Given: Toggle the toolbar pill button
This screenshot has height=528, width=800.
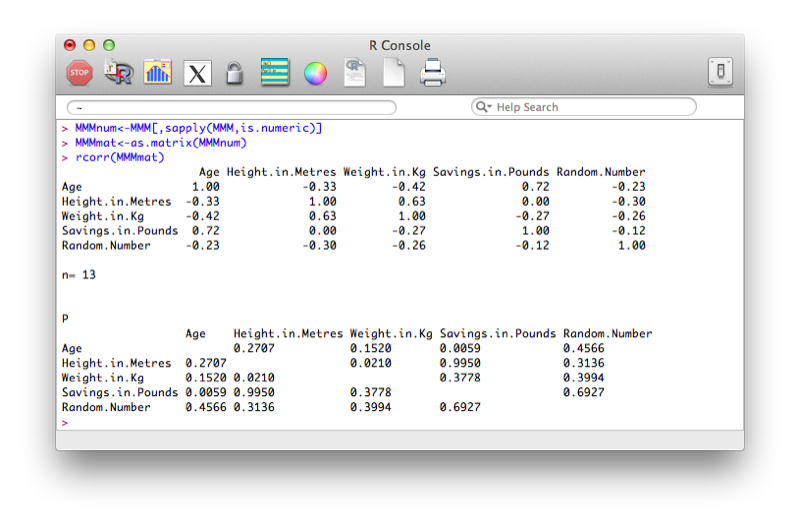Looking at the screenshot, I should click(x=720, y=71).
